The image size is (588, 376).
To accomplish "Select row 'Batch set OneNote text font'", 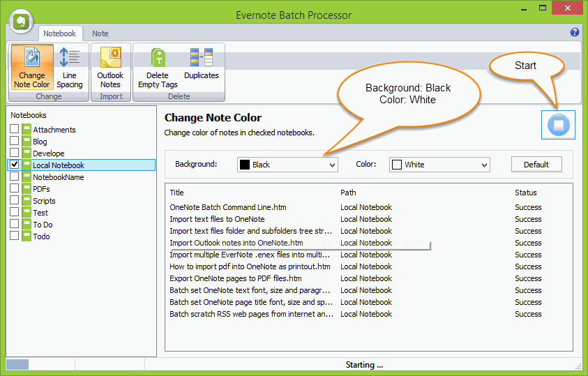I will click(x=368, y=290).
